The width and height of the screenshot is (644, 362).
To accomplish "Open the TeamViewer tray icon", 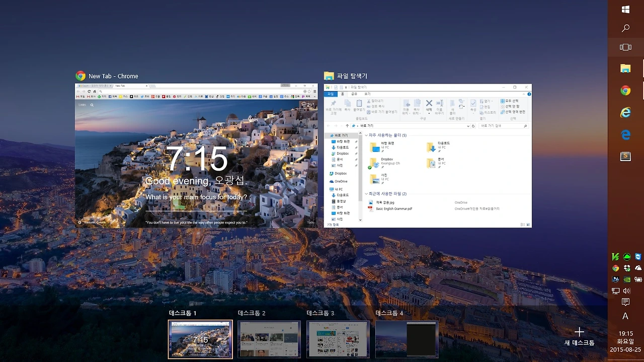I will 638,257.
